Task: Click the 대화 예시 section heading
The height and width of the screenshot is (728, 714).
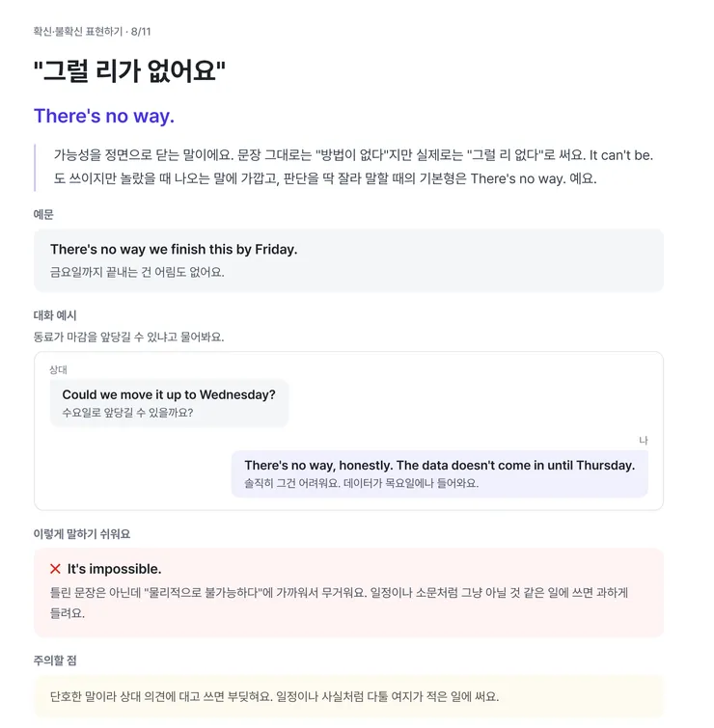Action: click(55, 315)
